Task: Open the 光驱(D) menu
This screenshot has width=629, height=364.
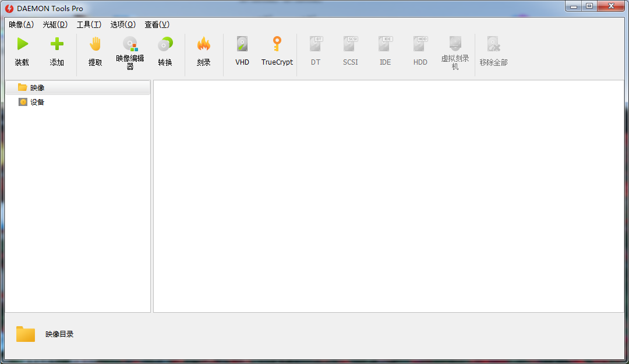Action: (x=55, y=24)
